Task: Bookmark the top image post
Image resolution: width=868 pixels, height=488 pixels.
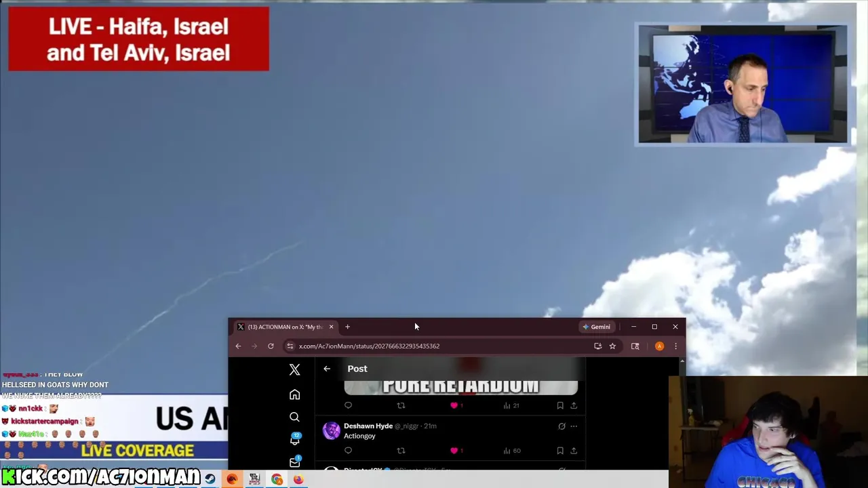Action: tap(560, 405)
